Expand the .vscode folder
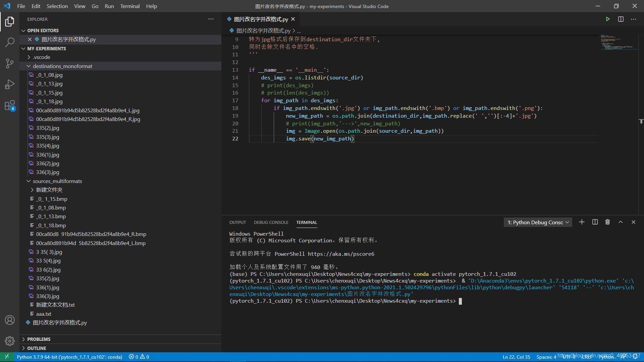 coord(42,57)
